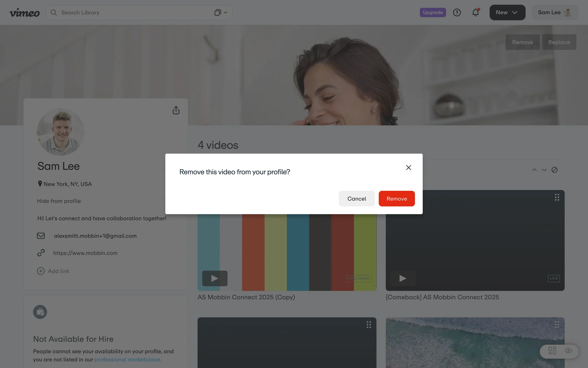Click the briefcase availability icon

coord(40,312)
